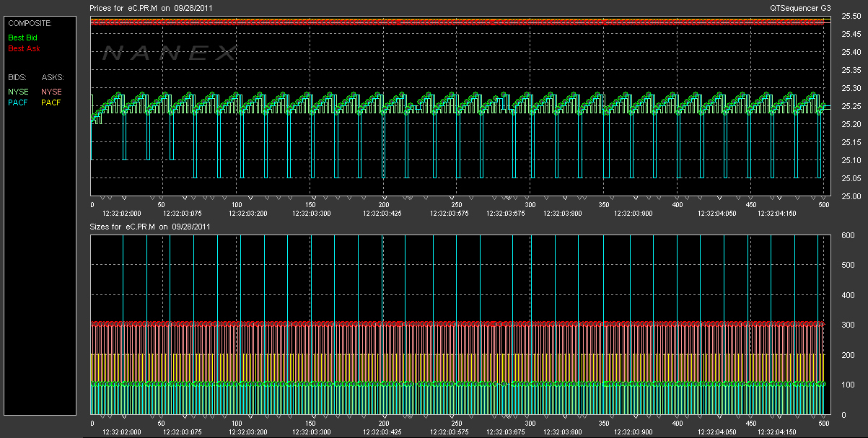The height and width of the screenshot is (438, 868).
Task: Click the 25.45 price axis label
Action: [x=850, y=35]
